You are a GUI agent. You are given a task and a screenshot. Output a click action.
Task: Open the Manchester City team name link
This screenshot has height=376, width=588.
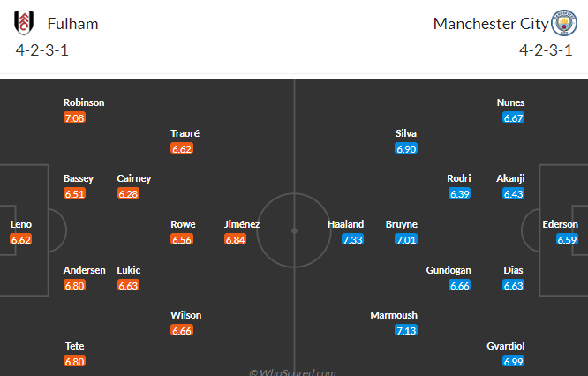coord(491,24)
